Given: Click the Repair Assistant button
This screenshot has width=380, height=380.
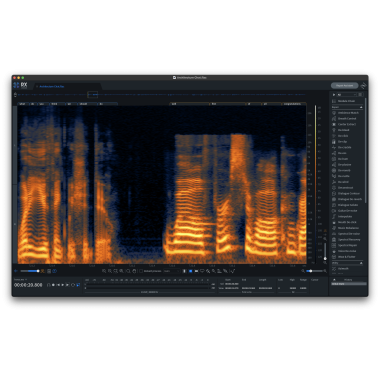Looking at the screenshot, I should 344,86.
